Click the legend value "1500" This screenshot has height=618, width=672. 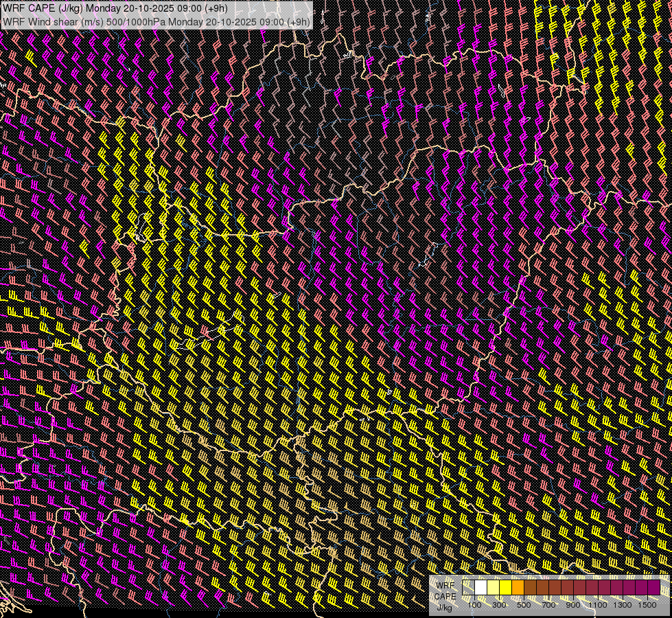(647, 605)
